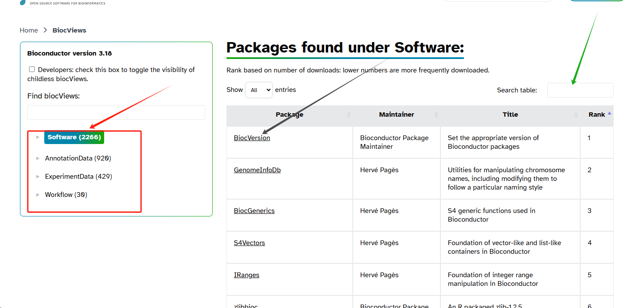Select Workflow (30) tree item

pyautogui.click(x=66, y=195)
